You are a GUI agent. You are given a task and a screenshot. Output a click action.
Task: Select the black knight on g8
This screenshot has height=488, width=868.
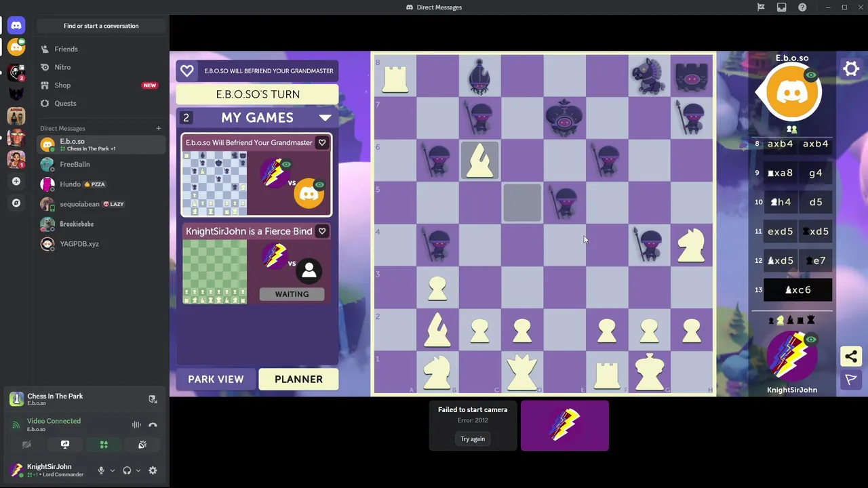point(649,77)
